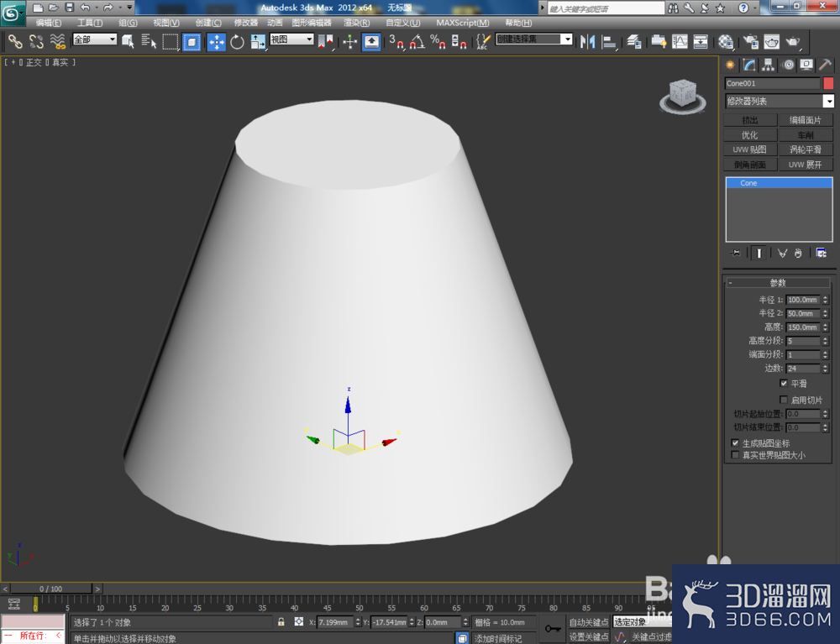Enable the 启用切片 checkbox

pyautogui.click(x=784, y=400)
